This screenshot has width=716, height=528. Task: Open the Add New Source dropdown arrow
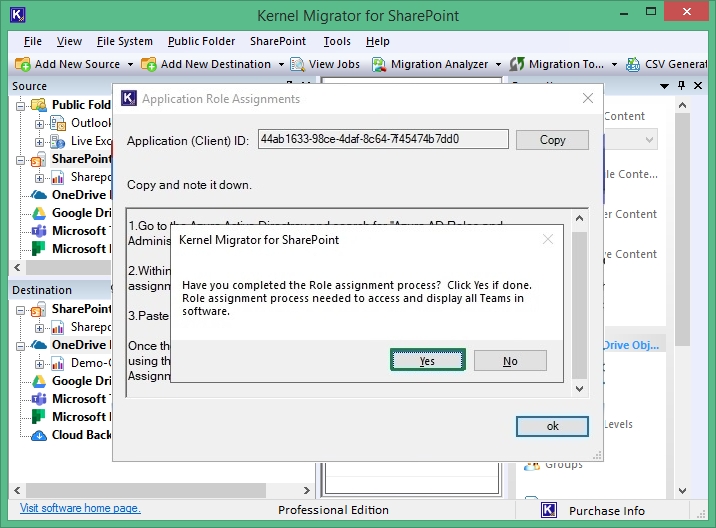pyautogui.click(x=130, y=65)
